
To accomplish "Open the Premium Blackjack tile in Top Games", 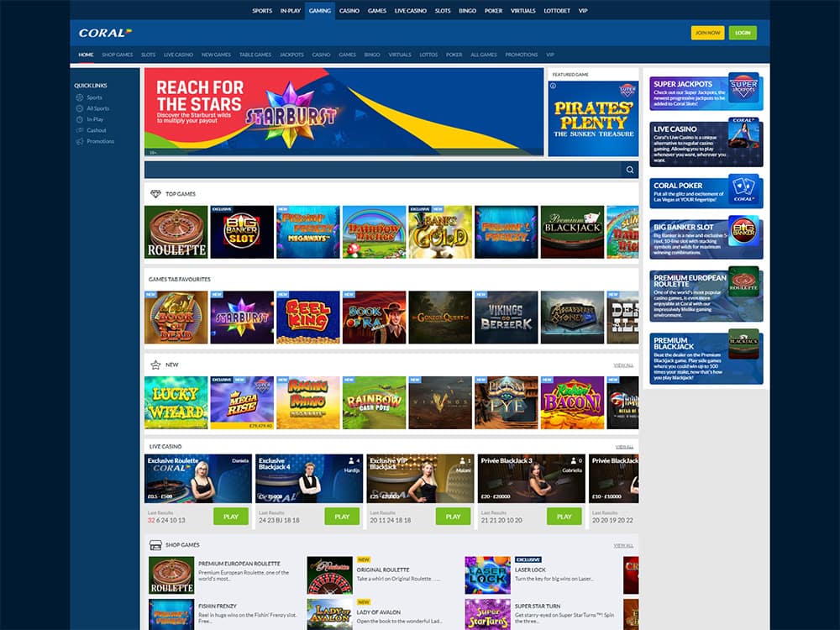I will (x=572, y=232).
